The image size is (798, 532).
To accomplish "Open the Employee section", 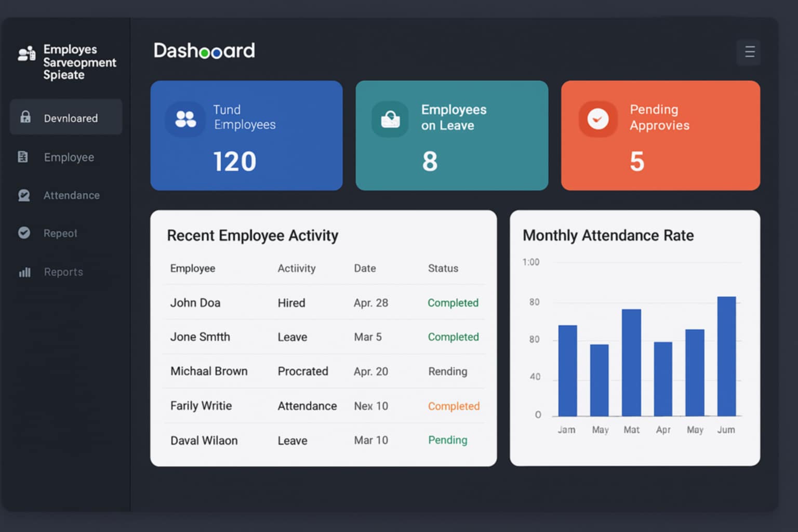I will tap(69, 157).
